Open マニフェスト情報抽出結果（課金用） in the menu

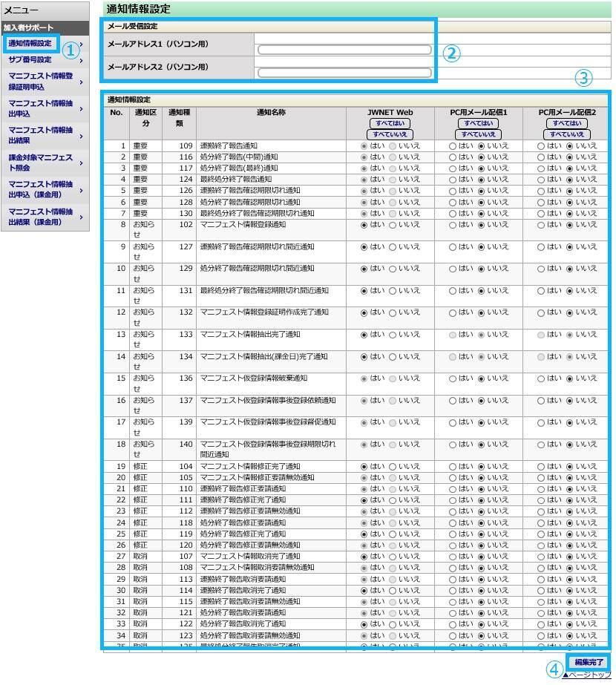pos(41,217)
